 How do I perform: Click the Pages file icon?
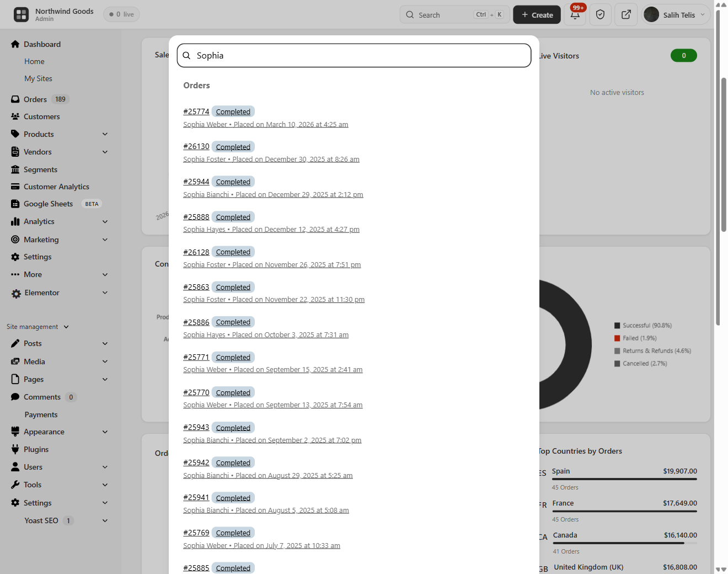[x=15, y=379]
